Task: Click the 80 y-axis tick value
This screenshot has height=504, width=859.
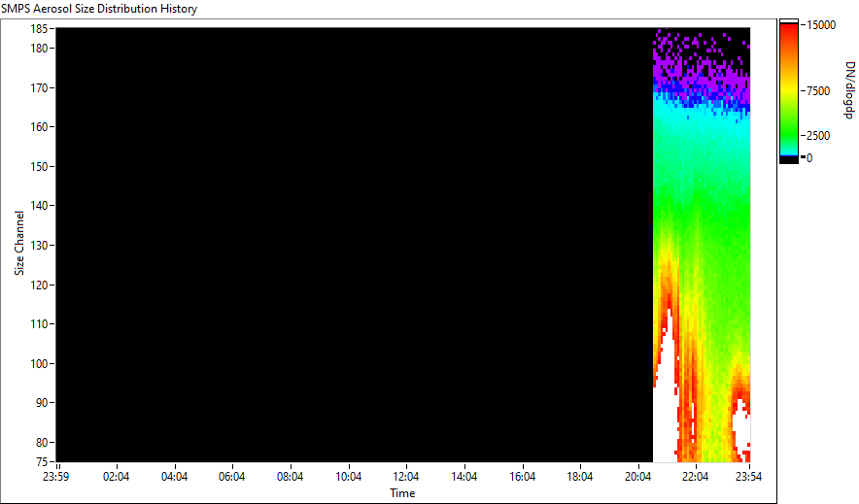Action: (41, 442)
